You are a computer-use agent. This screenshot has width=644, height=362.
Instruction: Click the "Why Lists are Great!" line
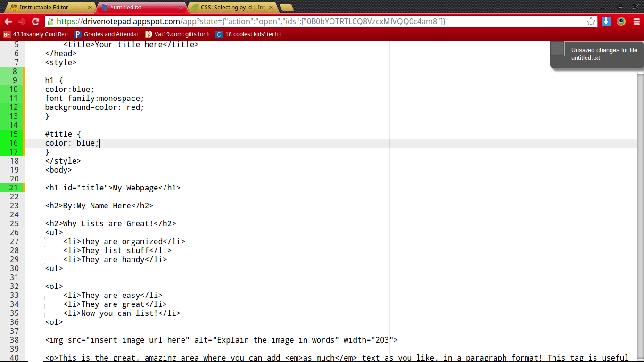[x=111, y=224]
